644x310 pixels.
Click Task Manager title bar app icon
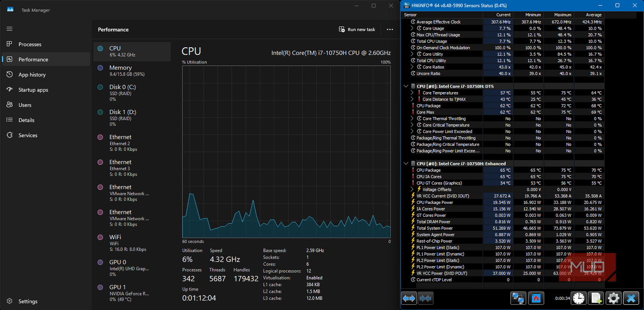click(10, 10)
